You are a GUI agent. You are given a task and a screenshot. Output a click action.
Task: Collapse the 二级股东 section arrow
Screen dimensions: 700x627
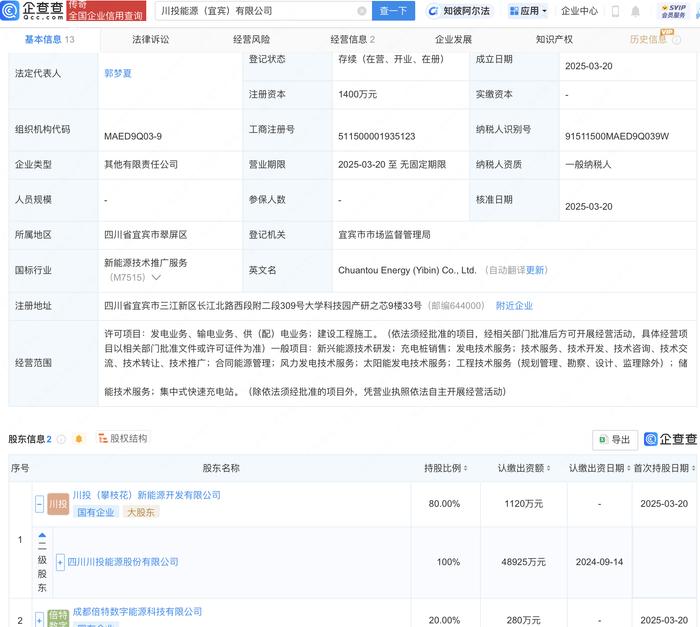[x=42, y=535]
